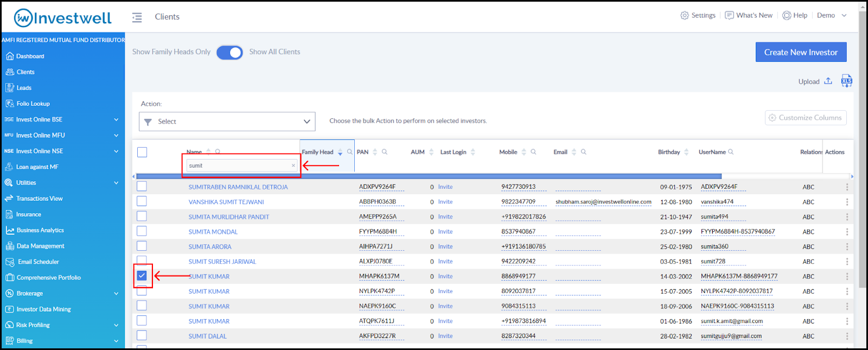
Task: Open Investor Data Mining in the sidebar
Action: 38,309
